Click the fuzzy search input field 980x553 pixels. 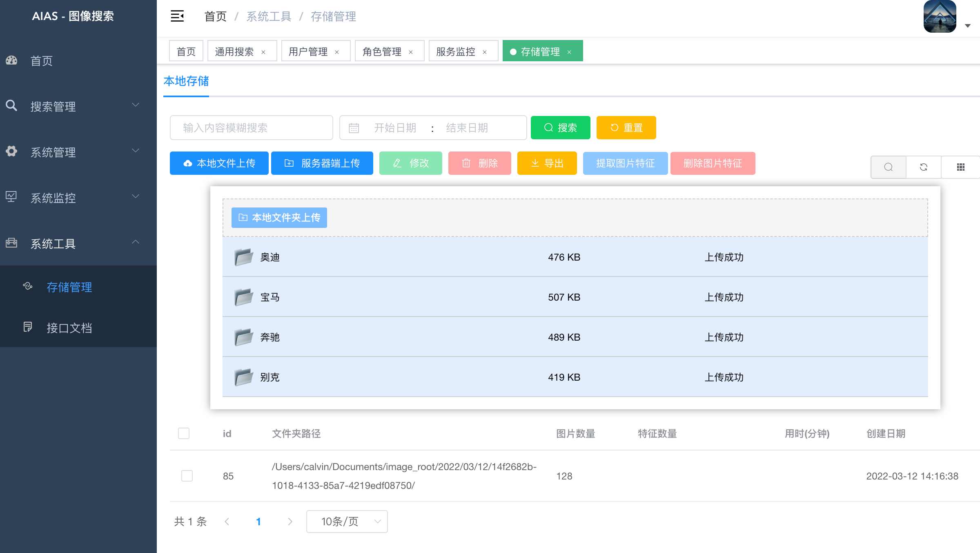tap(251, 128)
